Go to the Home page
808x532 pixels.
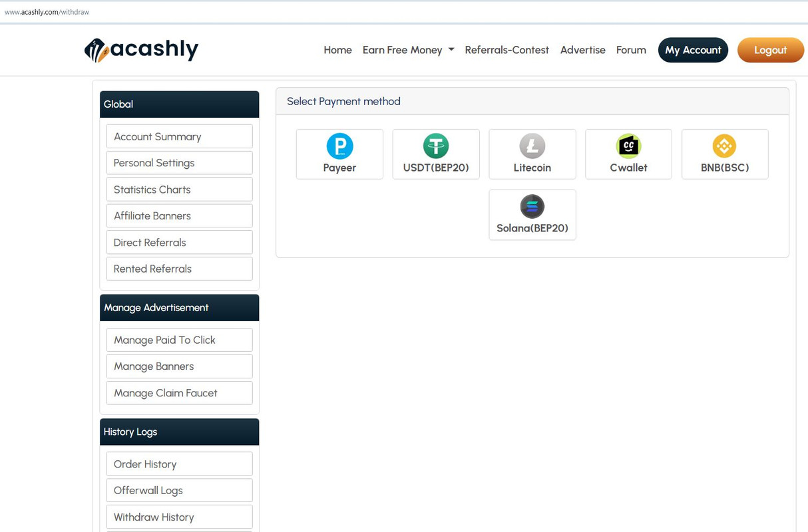pos(337,50)
